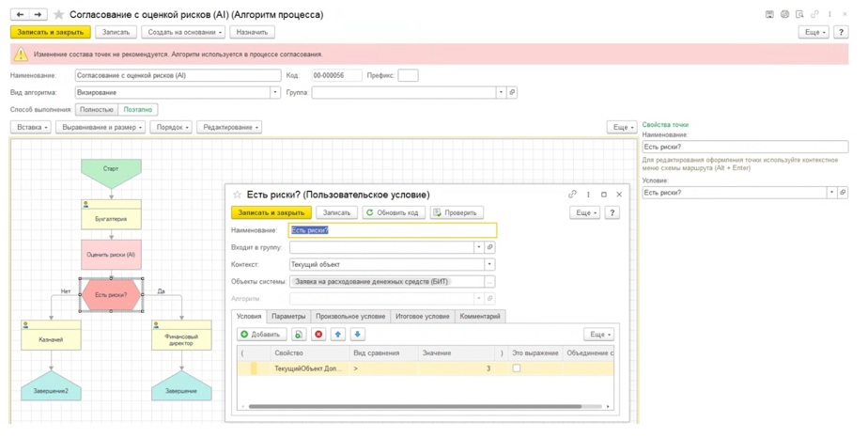Click the back navigation arrow

coord(20,15)
